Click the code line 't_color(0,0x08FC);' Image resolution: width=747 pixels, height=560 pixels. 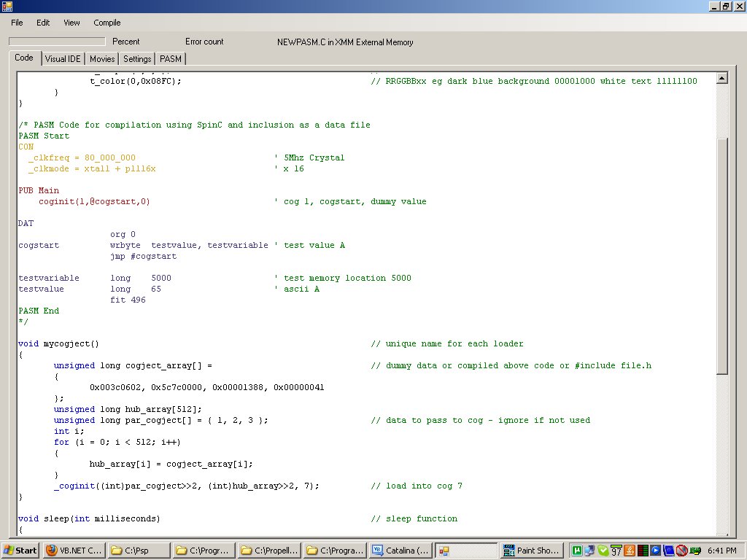[x=136, y=81]
